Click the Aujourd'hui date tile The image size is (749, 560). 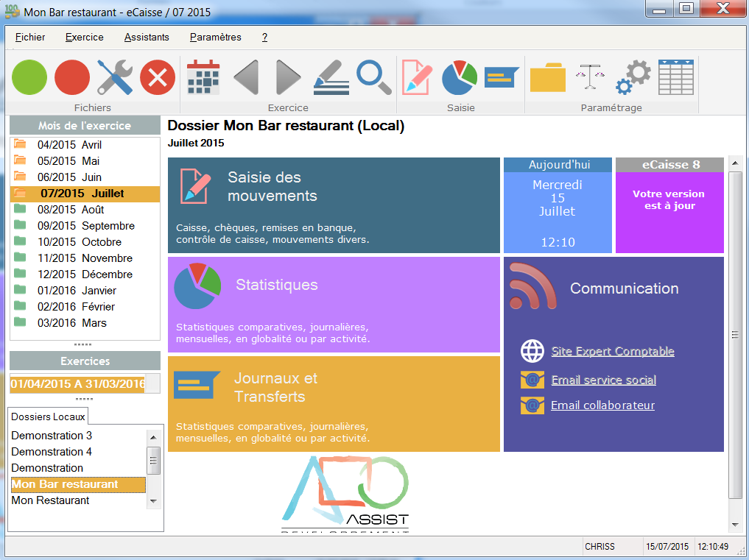pyautogui.click(x=558, y=205)
